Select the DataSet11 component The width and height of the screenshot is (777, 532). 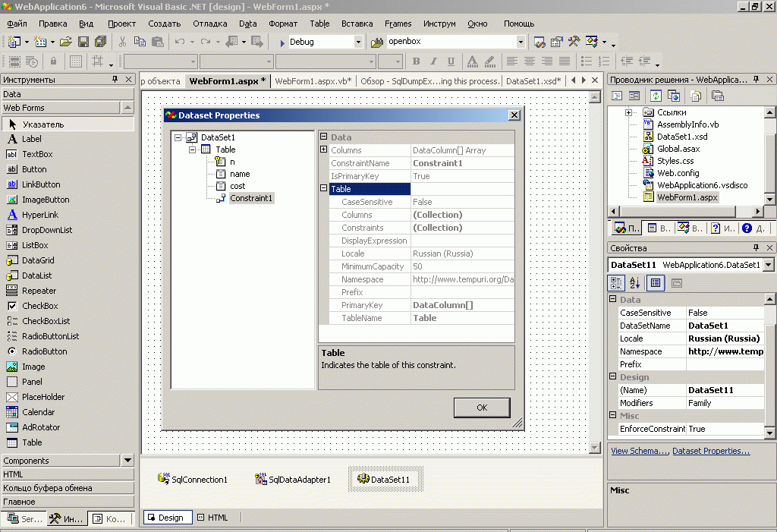(384, 479)
